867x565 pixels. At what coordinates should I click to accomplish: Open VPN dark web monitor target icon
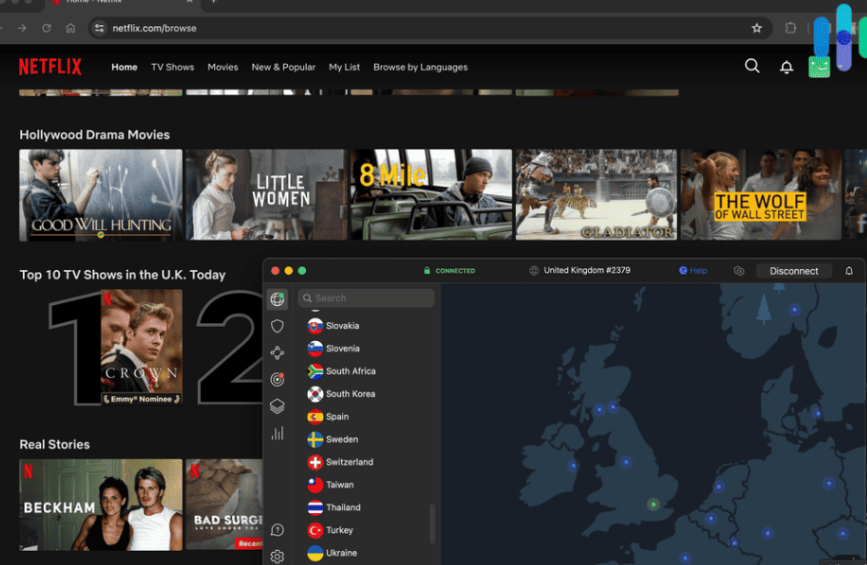(277, 379)
